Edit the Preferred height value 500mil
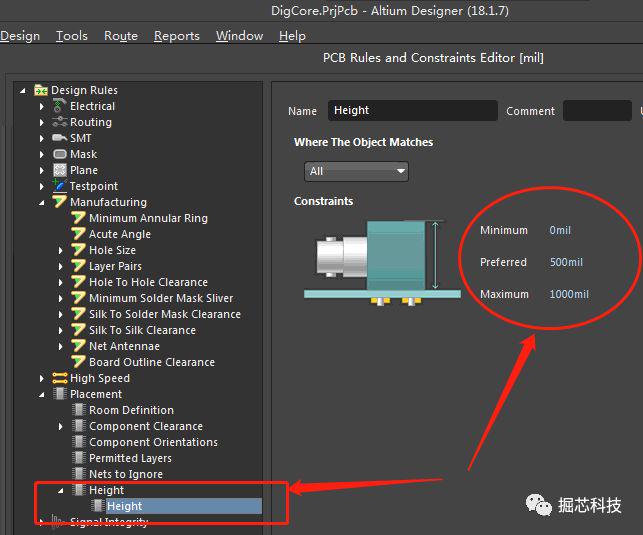Image resolution: width=643 pixels, height=535 pixels. pyautogui.click(x=566, y=262)
